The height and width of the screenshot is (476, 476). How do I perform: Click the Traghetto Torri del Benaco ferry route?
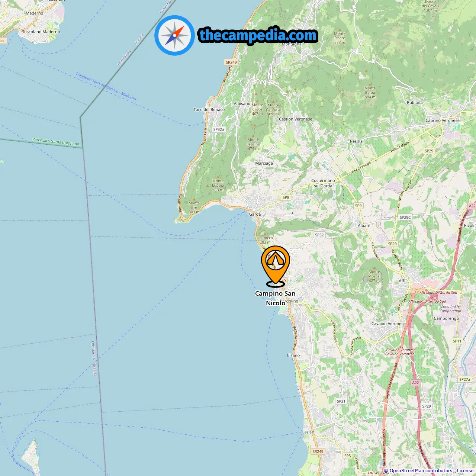(106, 87)
